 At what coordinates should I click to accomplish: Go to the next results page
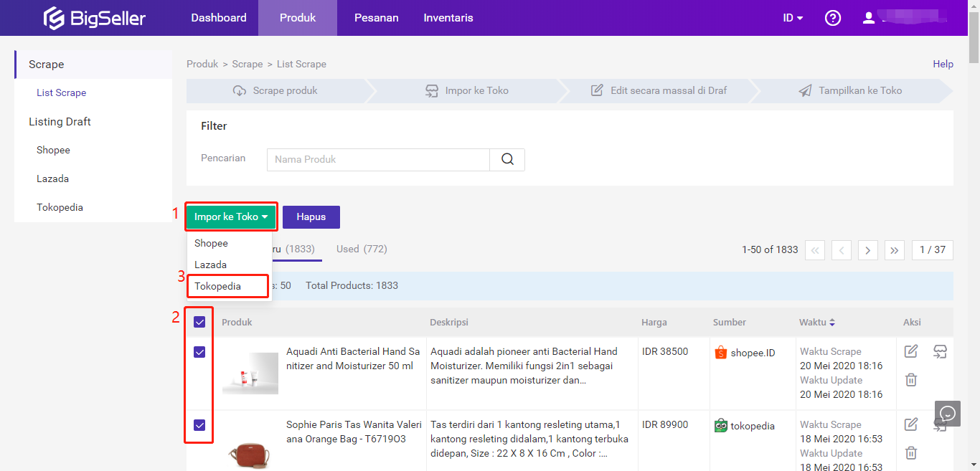click(x=868, y=250)
